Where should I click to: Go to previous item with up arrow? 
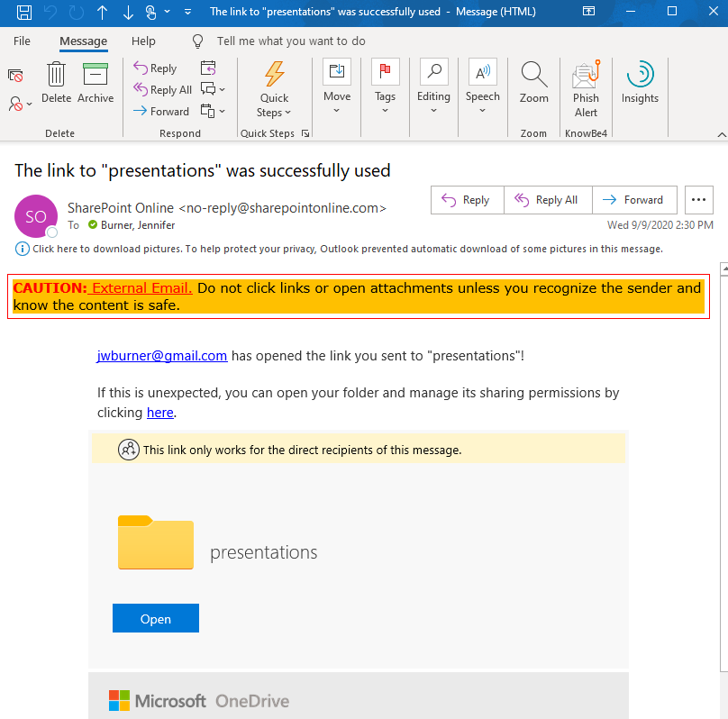(102, 12)
